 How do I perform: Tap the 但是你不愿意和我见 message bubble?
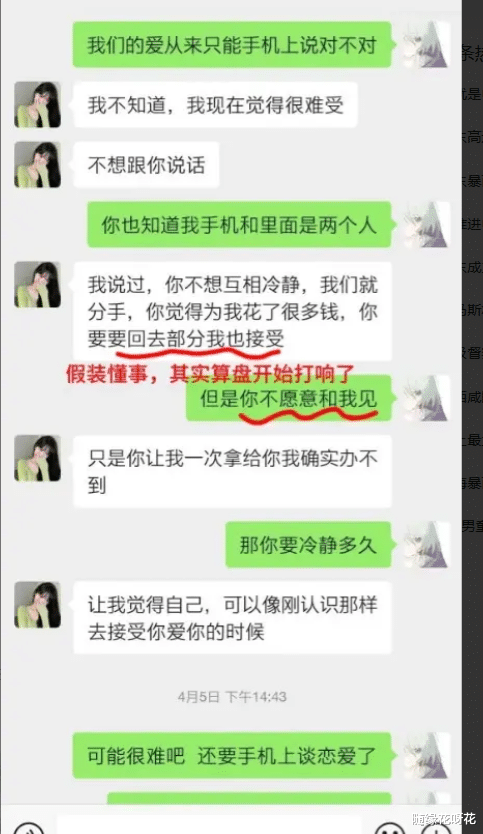288,398
